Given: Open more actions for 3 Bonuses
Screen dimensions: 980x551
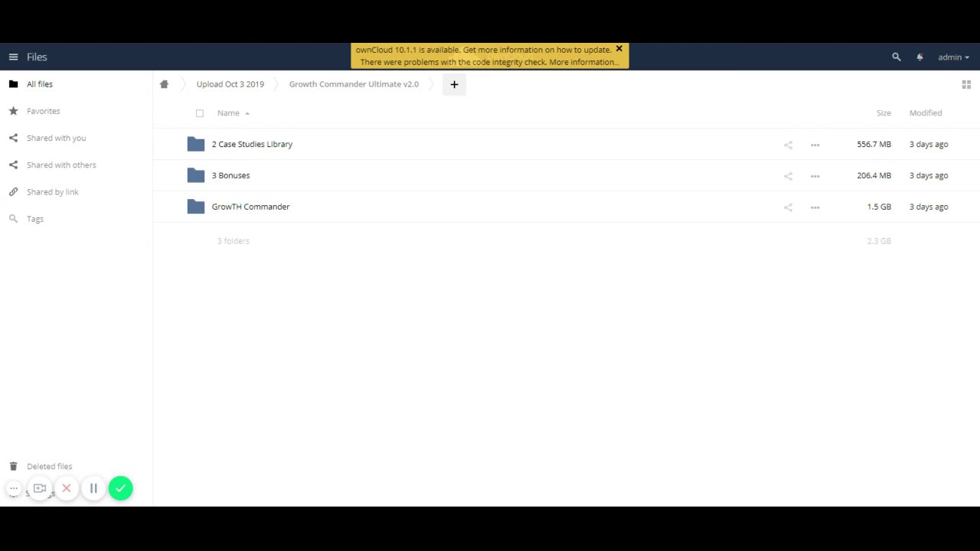Looking at the screenshot, I should [815, 176].
